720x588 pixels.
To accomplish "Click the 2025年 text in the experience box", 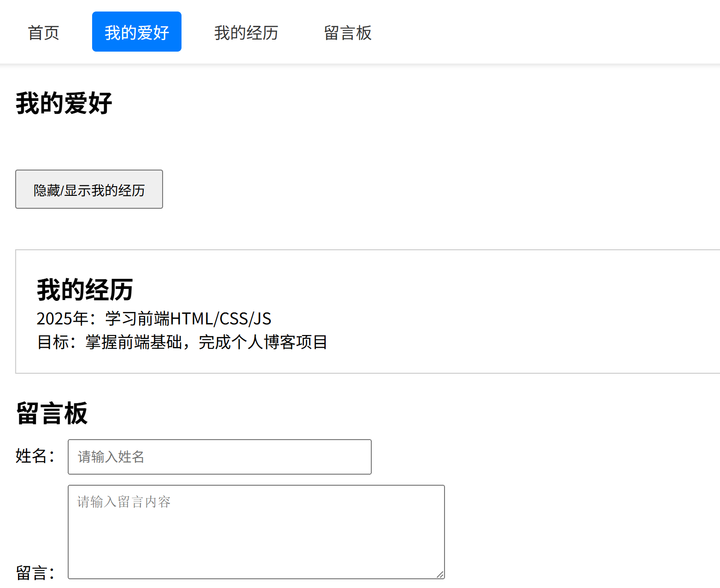I will (x=62, y=318).
